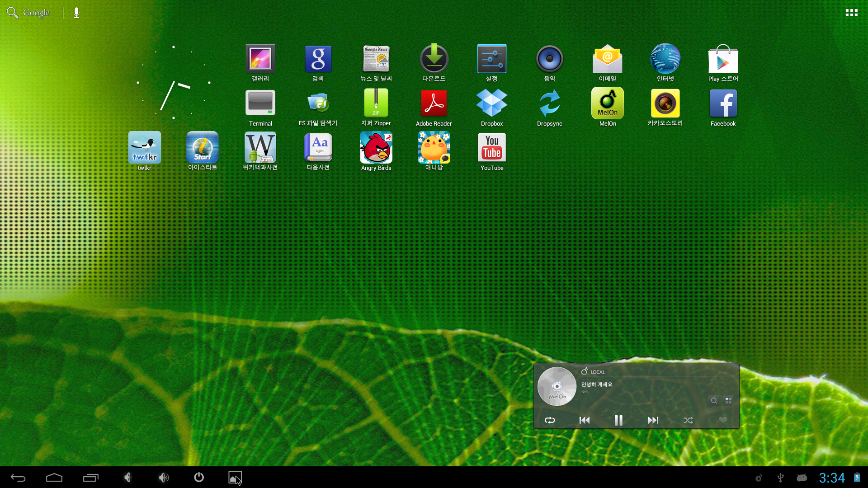Lower the volume from navigation bar
The width and height of the screenshot is (868, 488).
(128, 478)
